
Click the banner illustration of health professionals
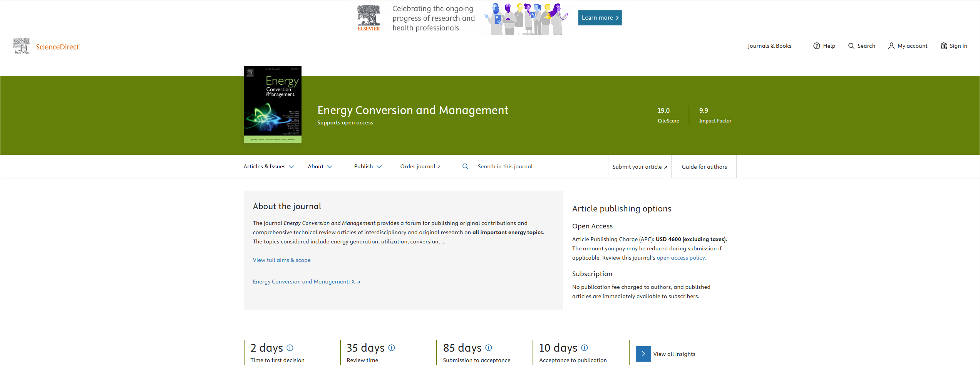pyautogui.click(x=526, y=18)
